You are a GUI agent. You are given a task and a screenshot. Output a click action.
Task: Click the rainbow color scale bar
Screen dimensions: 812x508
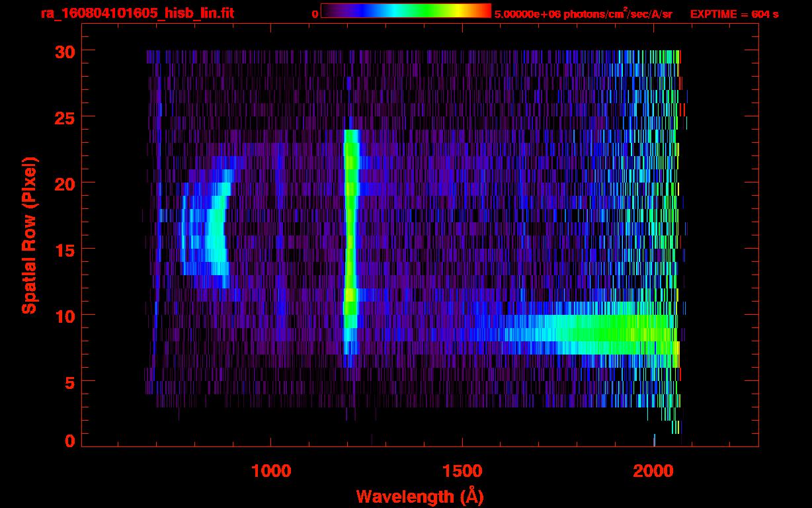pyautogui.click(x=406, y=11)
